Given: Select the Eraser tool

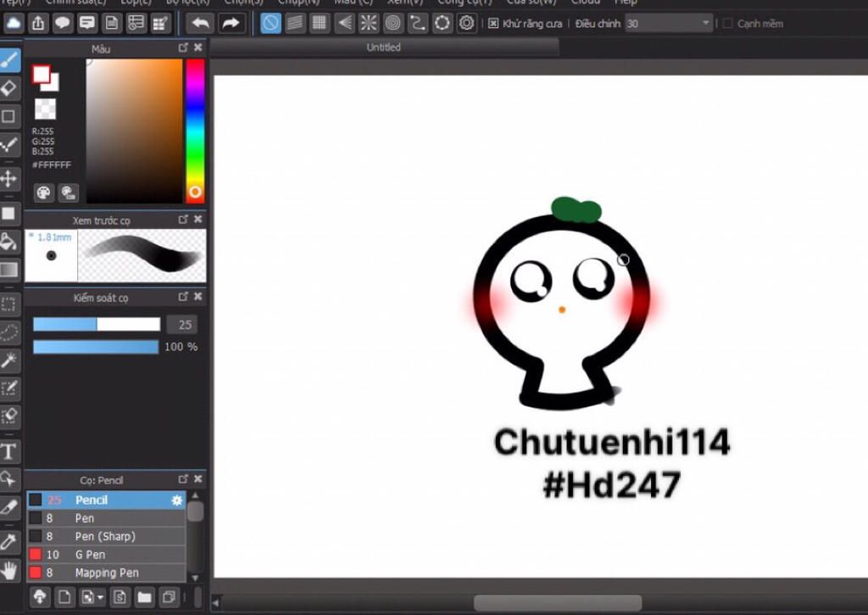Looking at the screenshot, I should 9,88.
